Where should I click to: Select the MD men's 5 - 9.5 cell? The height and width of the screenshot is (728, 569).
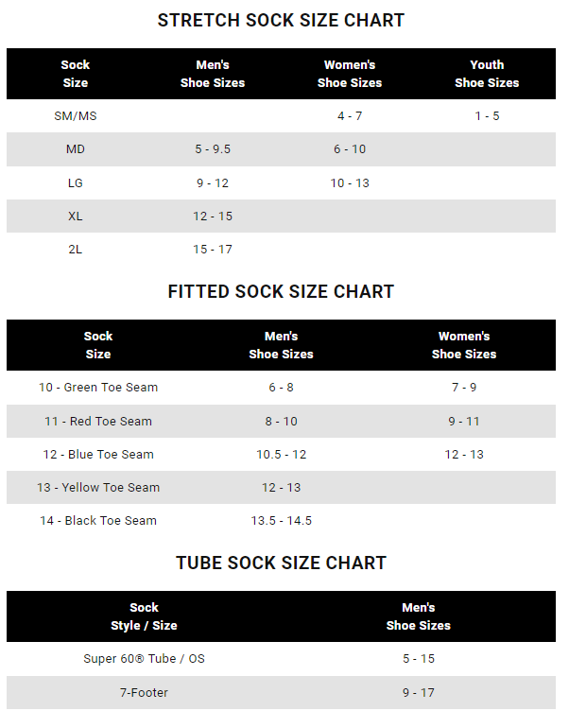pyautogui.click(x=213, y=149)
